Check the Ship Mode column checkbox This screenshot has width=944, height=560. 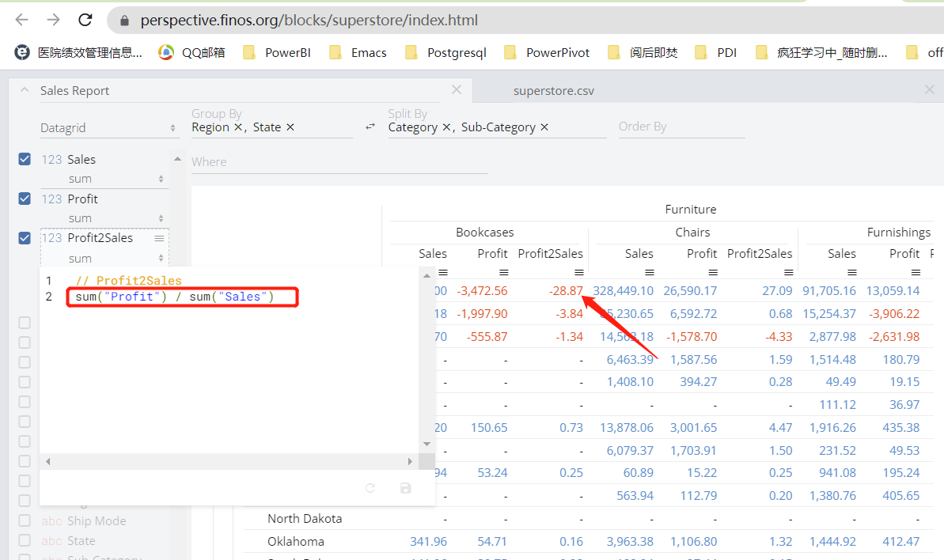tap(25, 520)
